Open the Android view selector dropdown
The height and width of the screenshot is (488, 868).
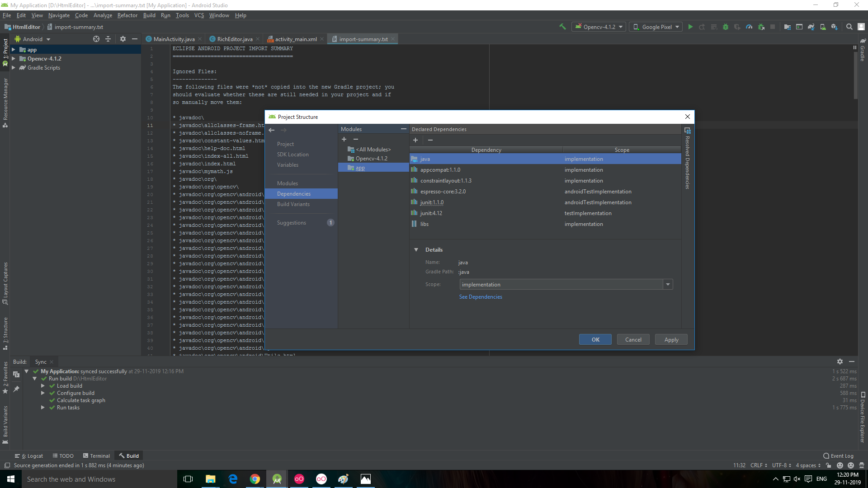click(33, 39)
